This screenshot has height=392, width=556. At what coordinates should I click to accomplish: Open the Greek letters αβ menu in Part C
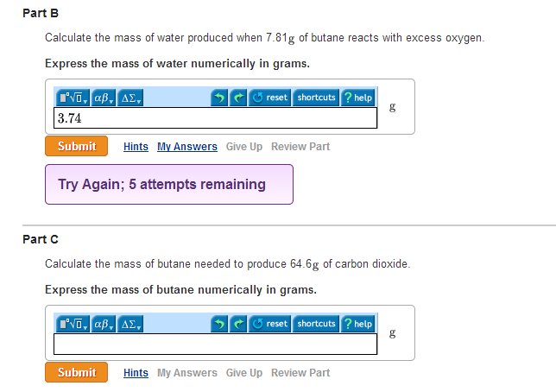click(104, 324)
